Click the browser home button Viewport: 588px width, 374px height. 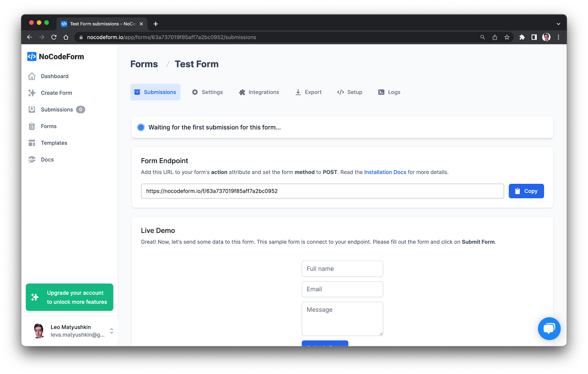click(x=66, y=37)
